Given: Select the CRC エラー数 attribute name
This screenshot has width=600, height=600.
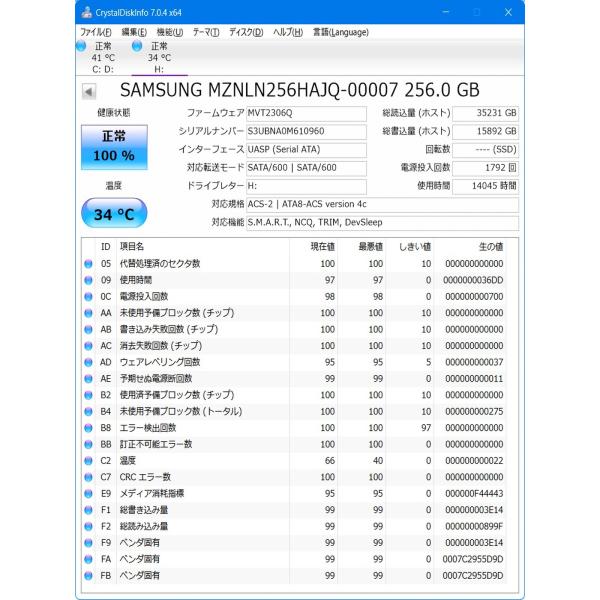Looking at the screenshot, I should pos(145,477).
